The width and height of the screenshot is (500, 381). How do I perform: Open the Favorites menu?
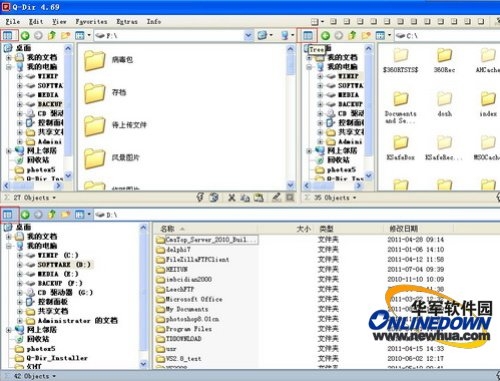coord(91,22)
